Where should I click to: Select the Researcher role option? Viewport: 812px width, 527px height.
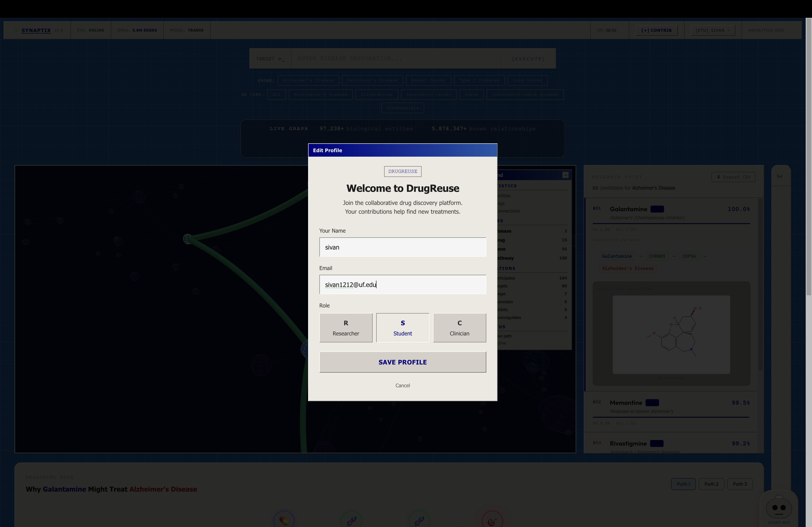(x=346, y=328)
